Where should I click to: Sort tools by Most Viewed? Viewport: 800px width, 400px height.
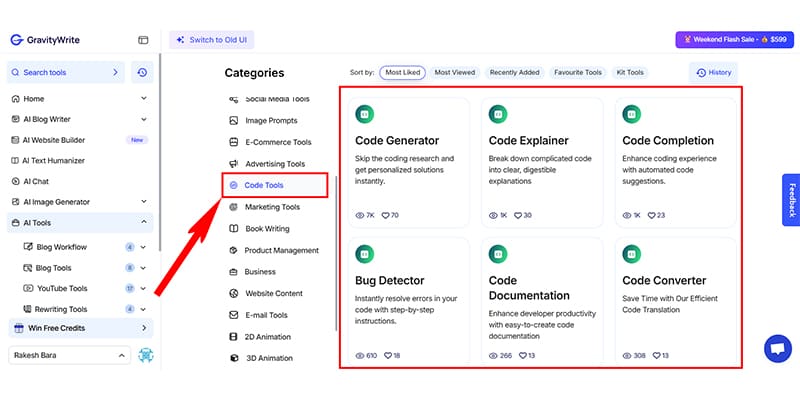[455, 72]
